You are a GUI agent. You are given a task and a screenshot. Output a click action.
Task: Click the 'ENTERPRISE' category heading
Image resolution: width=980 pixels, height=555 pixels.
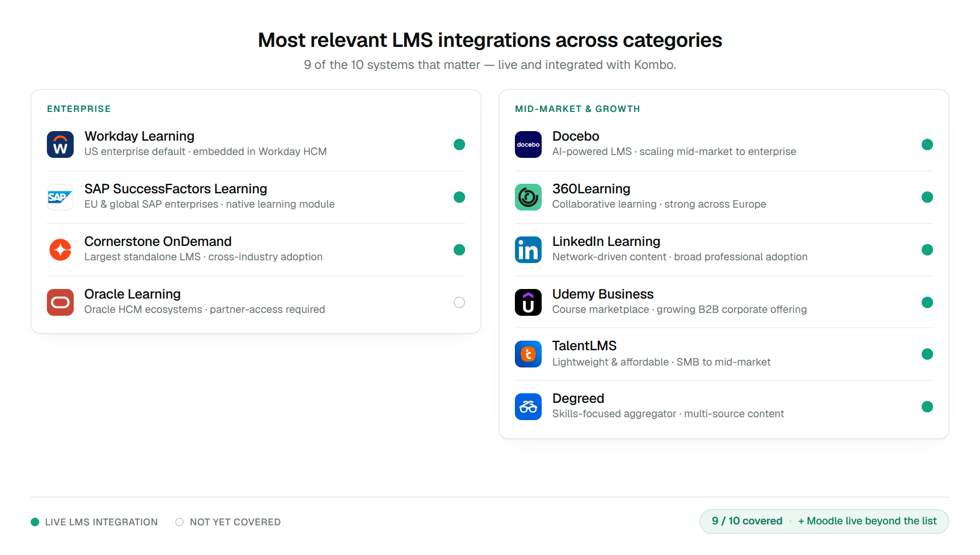click(79, 109)
